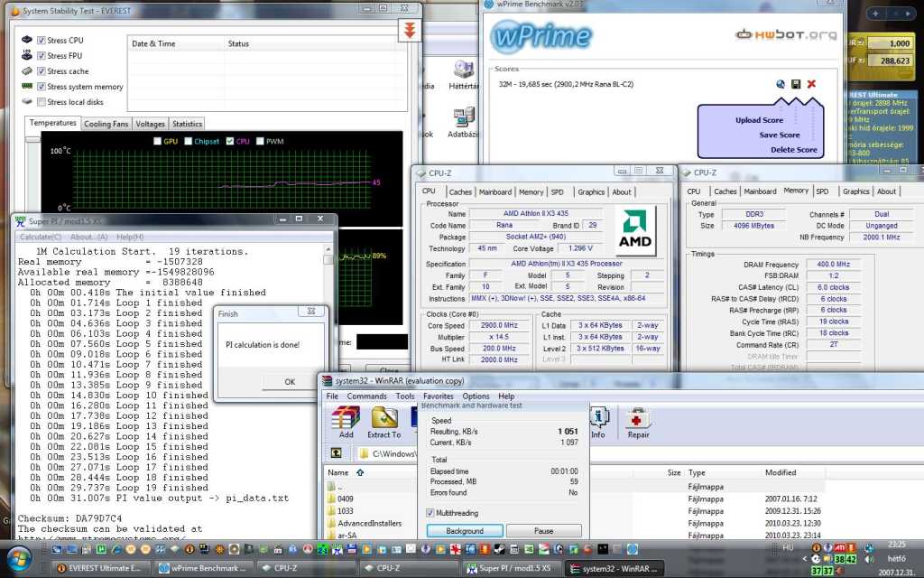Click OK in PI calculation done dialog
The image size is (924, 578).
point(290,382)
